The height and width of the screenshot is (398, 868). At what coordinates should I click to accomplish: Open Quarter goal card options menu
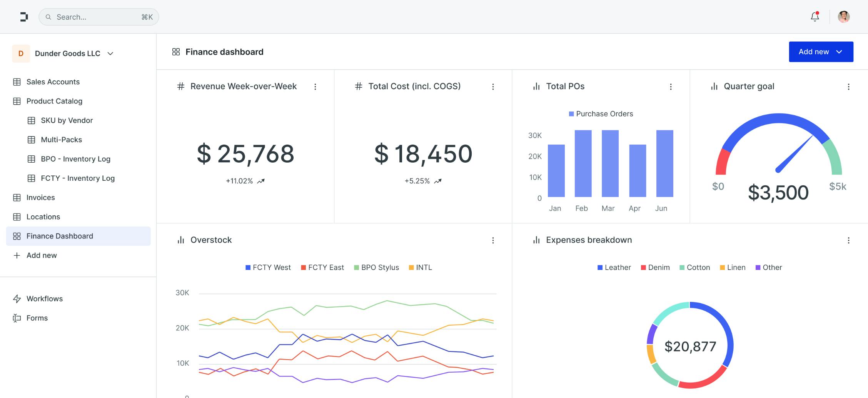(x=848, y=87)
